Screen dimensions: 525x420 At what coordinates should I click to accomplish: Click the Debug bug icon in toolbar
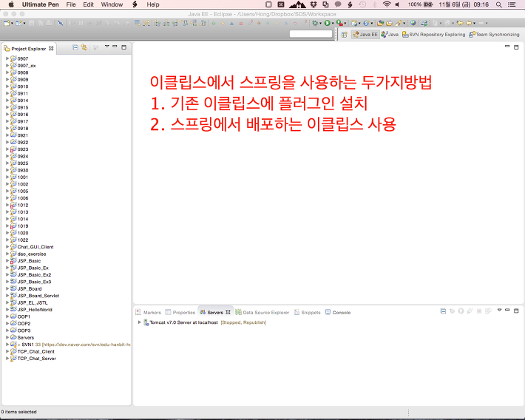pyautogui.click(x=315, y=23)
